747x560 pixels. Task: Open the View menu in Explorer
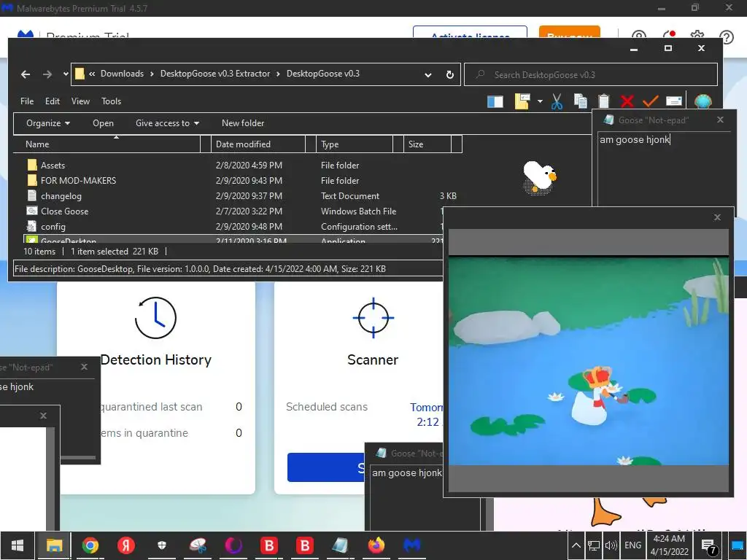click(80, 101)
